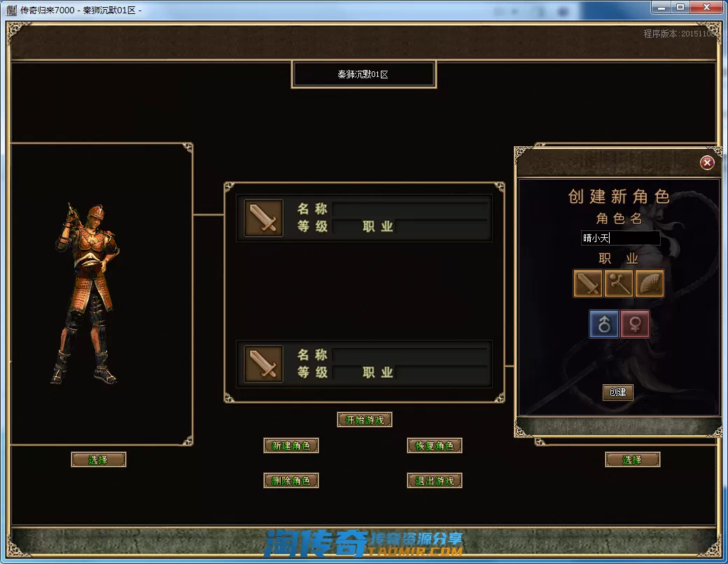The height and width of the screenshot is (564, 728).
Task: Click the 创建新角色 heading text
Action: click(618, 197)
